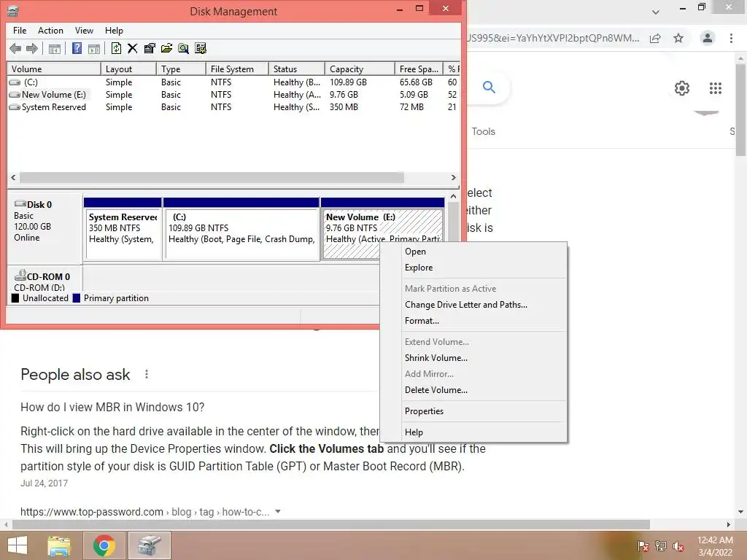This screenshot has height=560, width=747.
Task: Click the muted volume tray icon
Action: 678,545
